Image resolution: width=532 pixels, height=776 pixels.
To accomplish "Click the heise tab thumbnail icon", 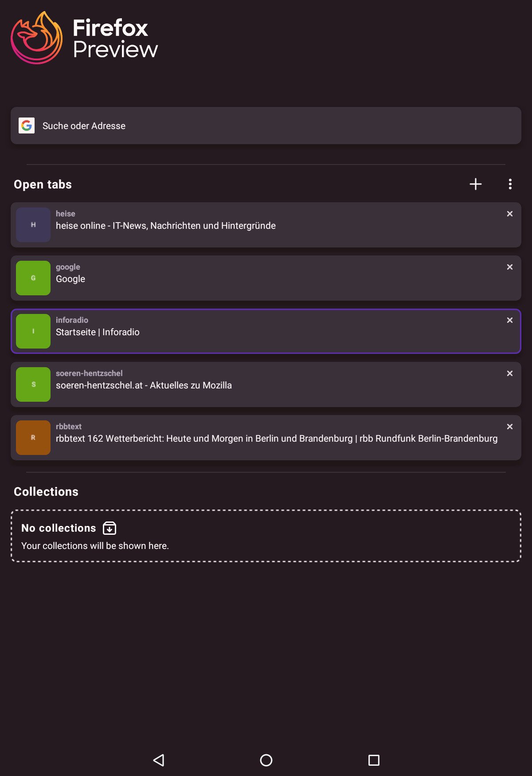I will (x=33, y=225).
